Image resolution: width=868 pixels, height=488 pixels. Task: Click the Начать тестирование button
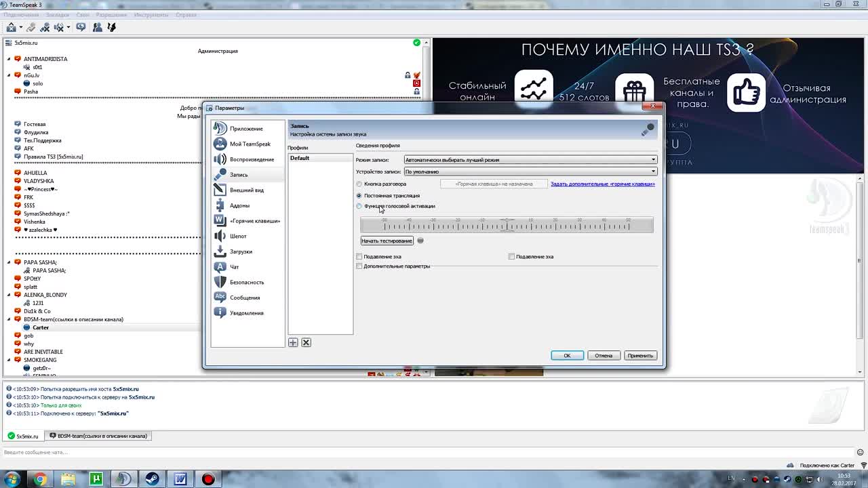[x=387, y=241]
